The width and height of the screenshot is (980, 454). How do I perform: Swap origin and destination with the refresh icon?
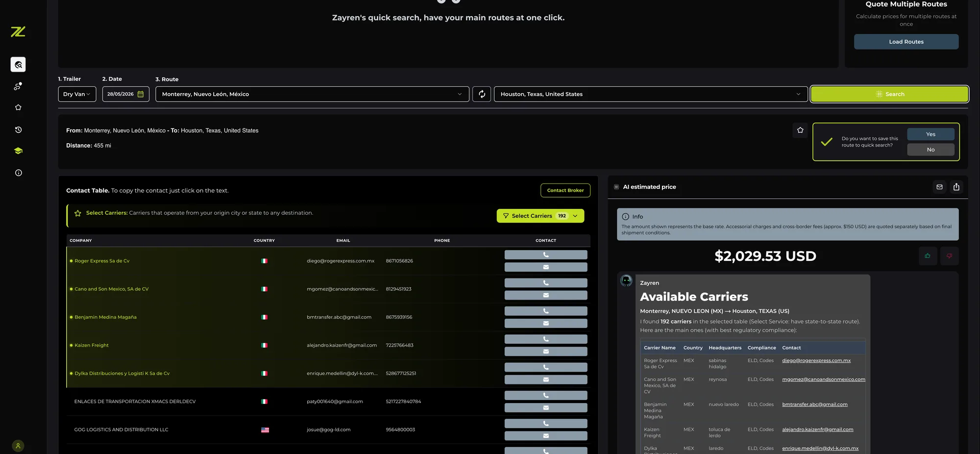click(482, 94)
